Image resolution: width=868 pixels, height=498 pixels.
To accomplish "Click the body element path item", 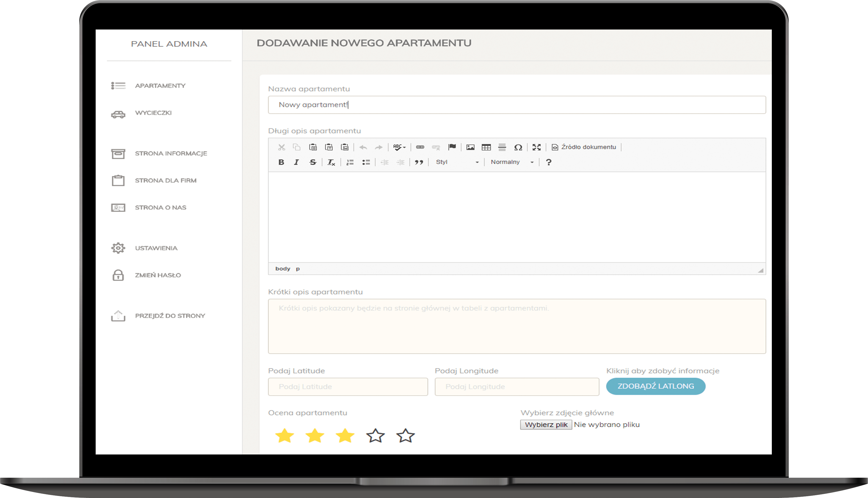I will [x=283, y=268].
